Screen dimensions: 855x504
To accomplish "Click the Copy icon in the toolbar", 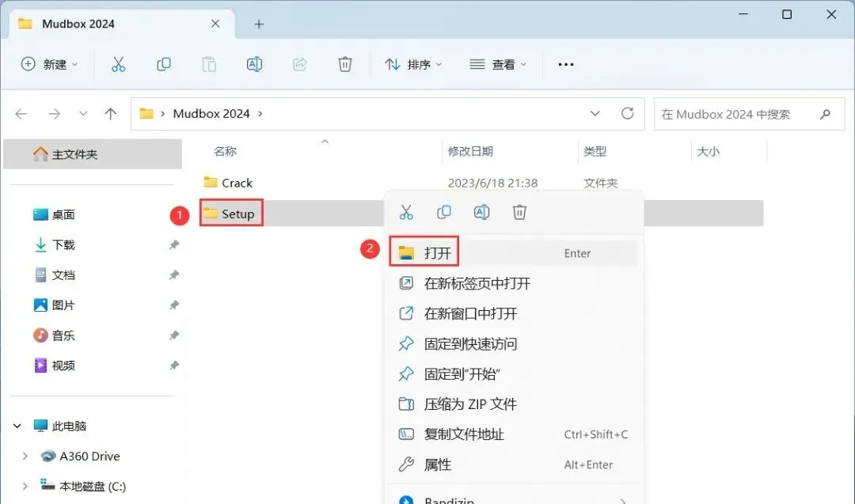I will pyautogui.click(x=164, y=64).
